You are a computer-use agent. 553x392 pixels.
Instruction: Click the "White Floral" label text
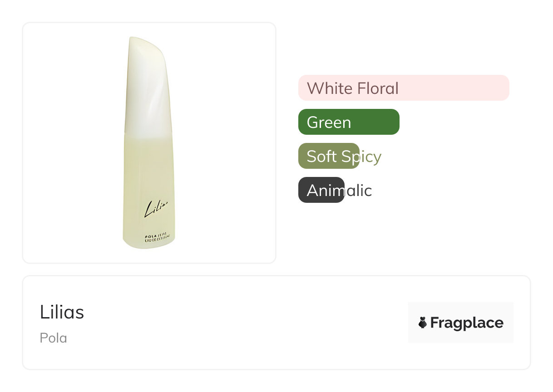coord(352,88)
